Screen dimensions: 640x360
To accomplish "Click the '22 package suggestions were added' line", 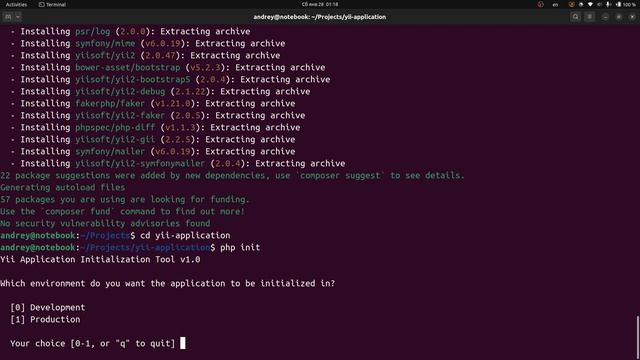I will click(x=233, y=175).
